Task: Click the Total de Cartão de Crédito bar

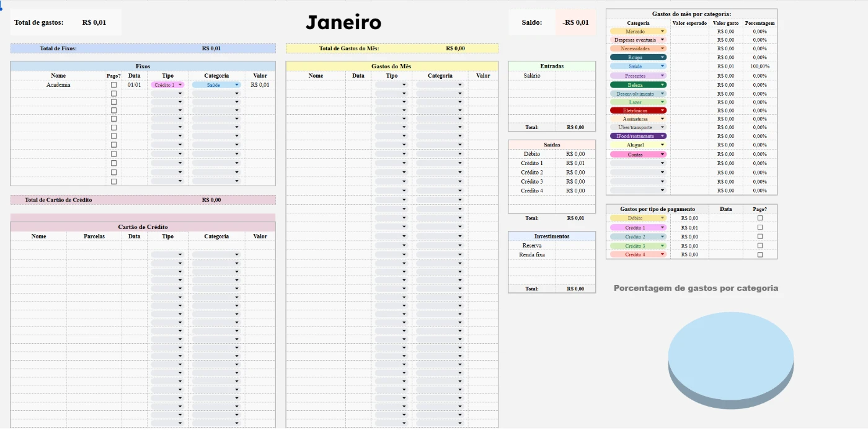Action: pos(143,200)
